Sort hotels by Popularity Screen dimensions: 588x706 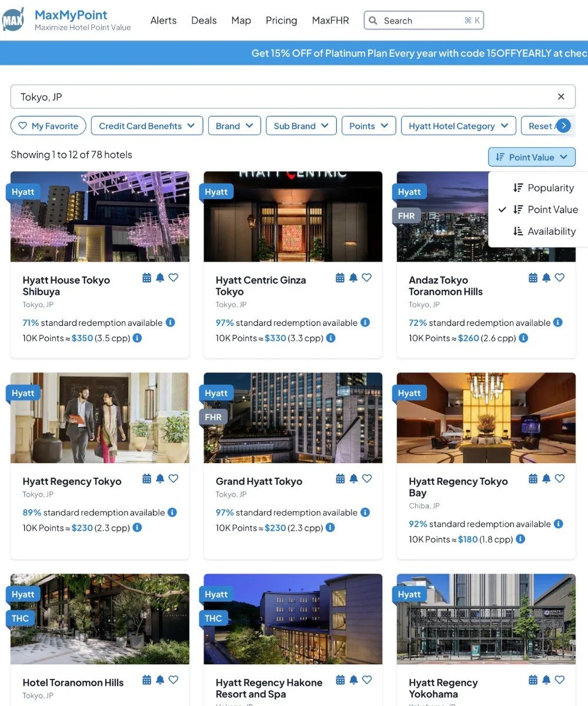tap(543, 188)
